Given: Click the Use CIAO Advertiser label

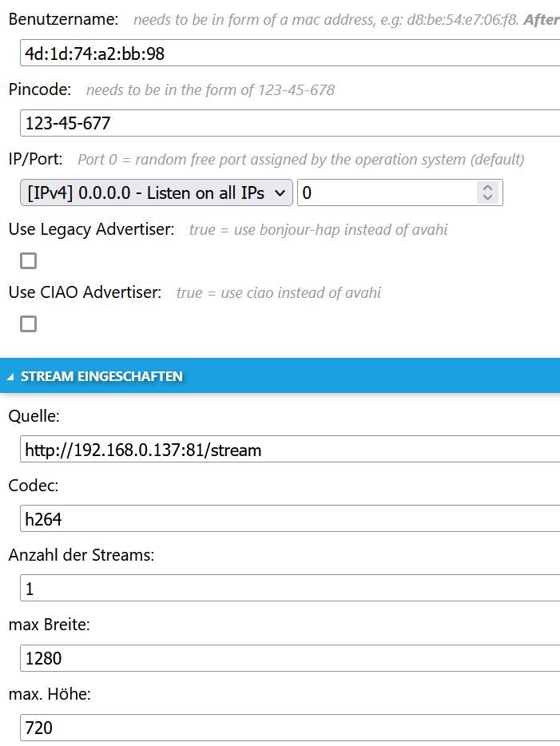Looking at the screenshot, I should tap(85, 293).
